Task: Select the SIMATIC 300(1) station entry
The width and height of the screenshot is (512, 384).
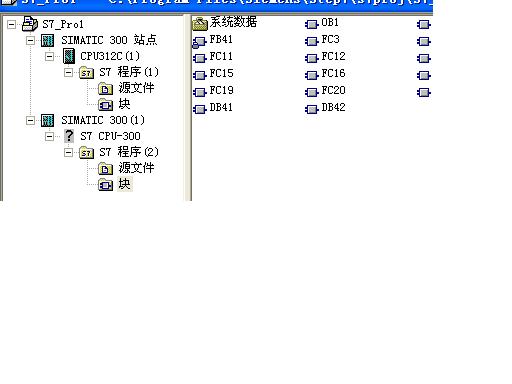Action: pyautogui.click(x=103, y=120)
